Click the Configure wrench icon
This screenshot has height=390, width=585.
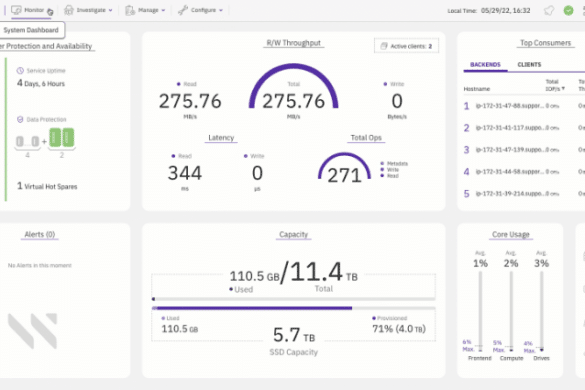[x=182, y=10]
